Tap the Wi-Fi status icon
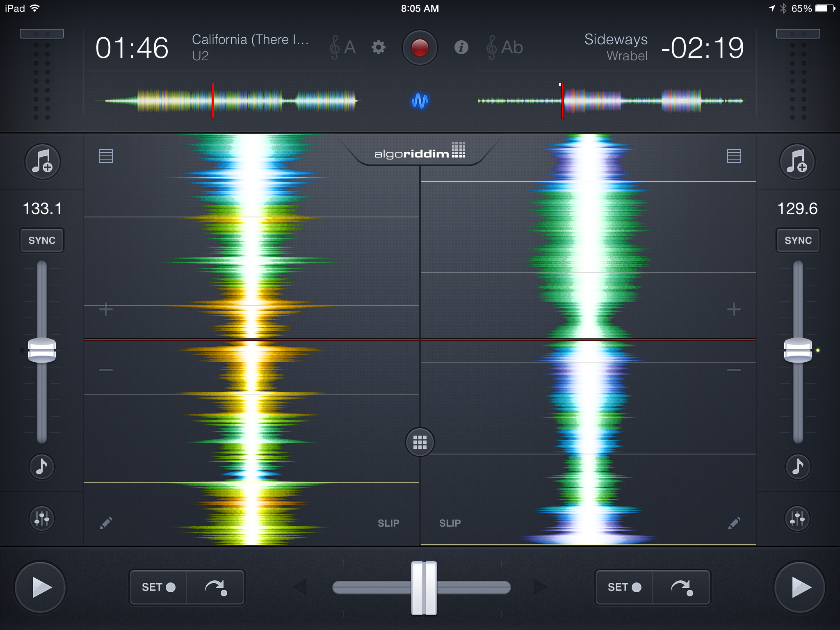 (35, 8)
